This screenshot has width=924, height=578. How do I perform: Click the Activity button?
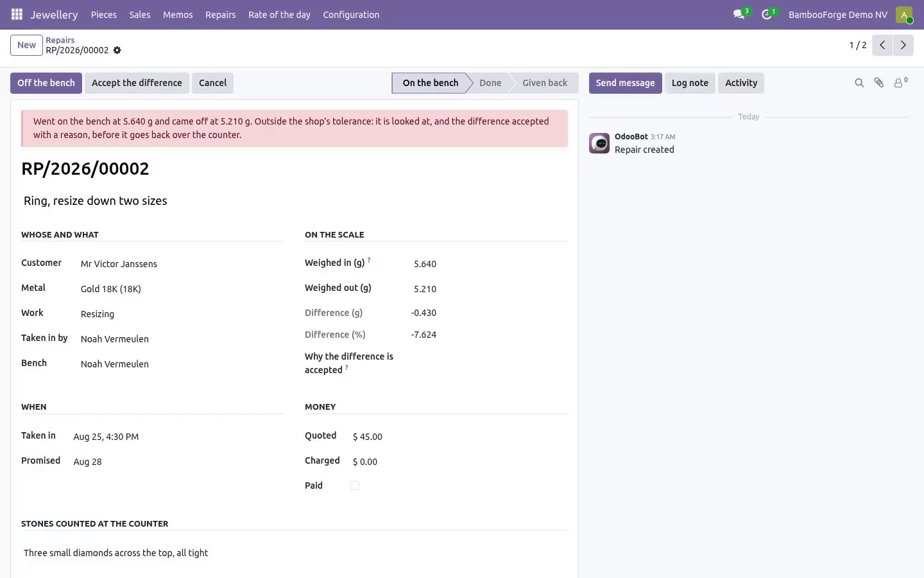741,83
